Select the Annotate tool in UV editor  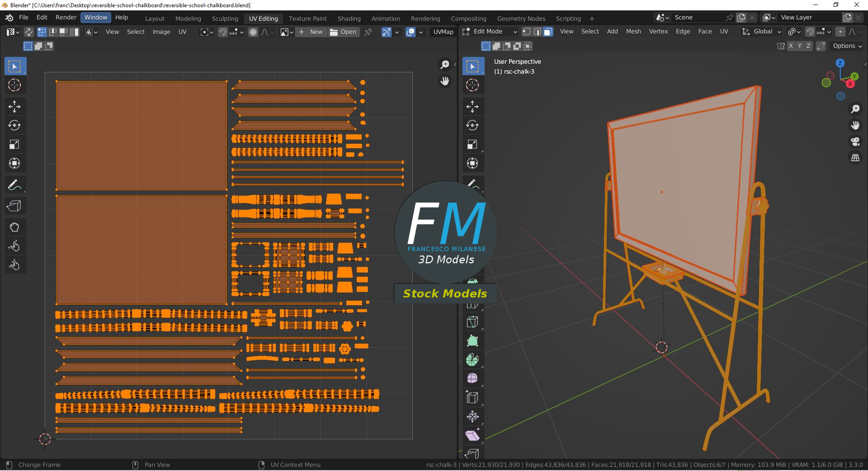coord(14,185)
